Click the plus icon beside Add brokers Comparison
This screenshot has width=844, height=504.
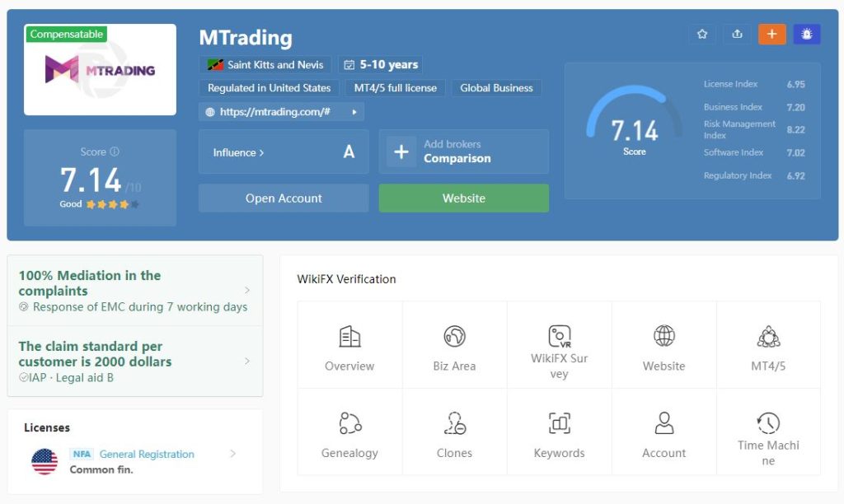[401, 152]
